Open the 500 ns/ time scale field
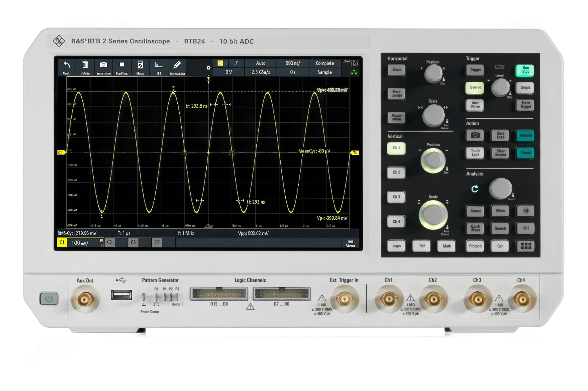The image size is (588, 391). (293, 63)
